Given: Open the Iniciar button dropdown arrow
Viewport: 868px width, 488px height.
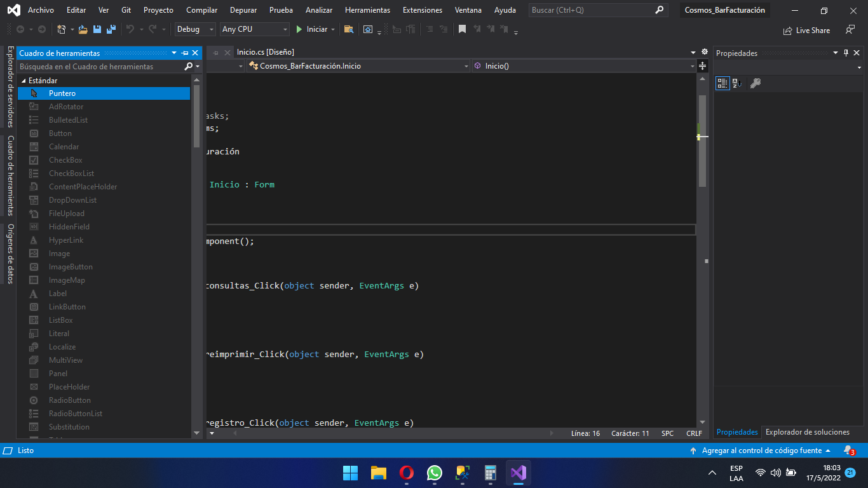Looking at the screenshot, I should [333, 29].
